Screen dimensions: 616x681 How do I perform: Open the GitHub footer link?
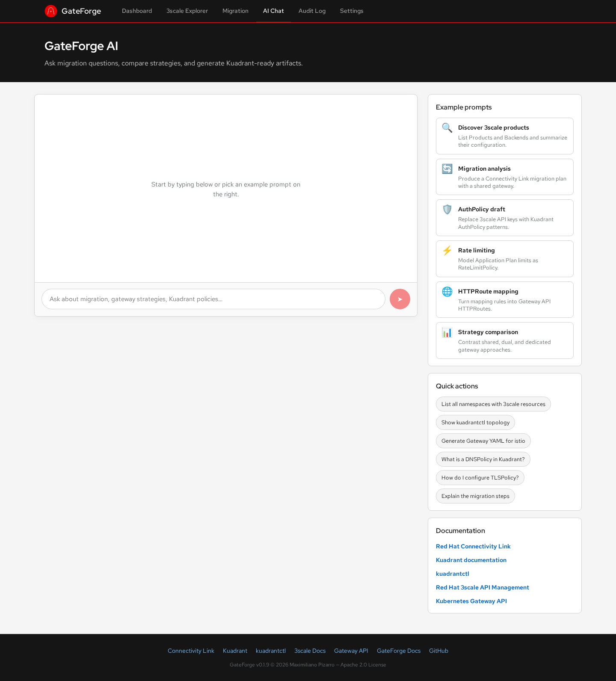pos(438,651)
